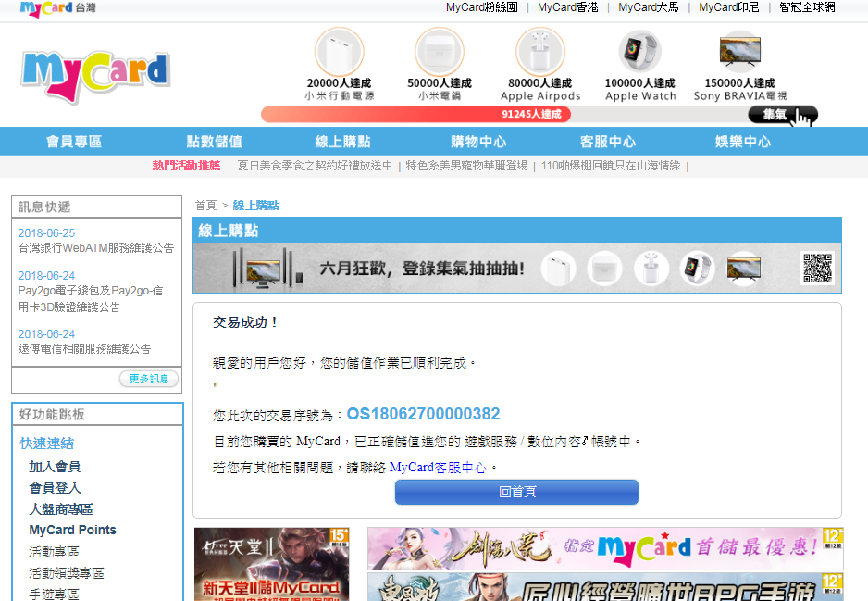Open the Pay2go電子錢包 maintenance news item

91,299
